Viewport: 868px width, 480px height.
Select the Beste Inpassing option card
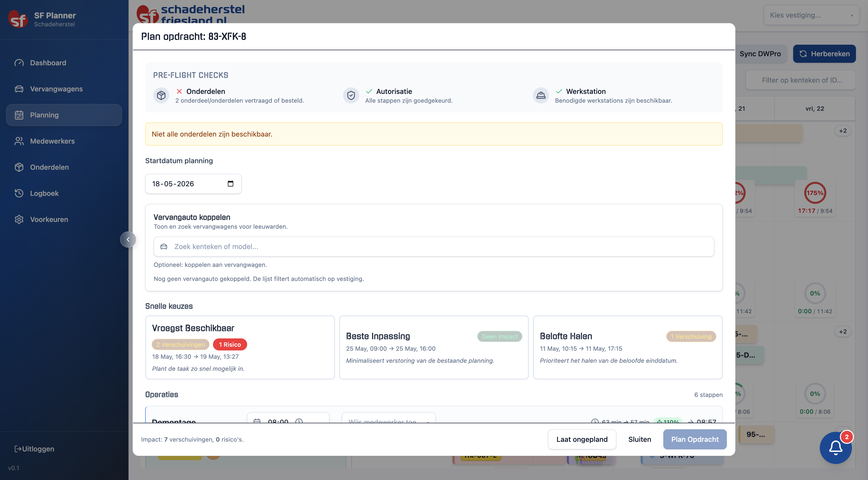tap(434, 347)
